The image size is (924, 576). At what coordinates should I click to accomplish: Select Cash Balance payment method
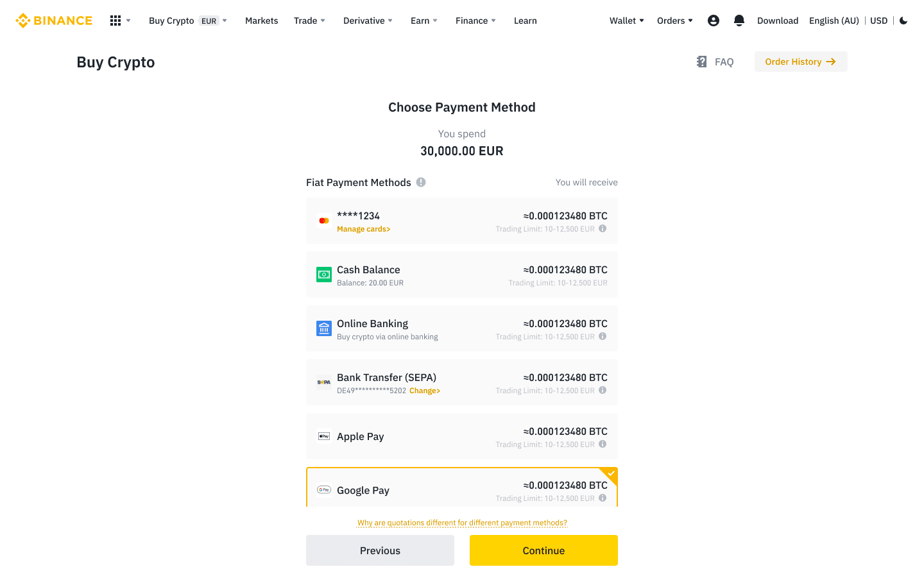(x=462, y=275)
